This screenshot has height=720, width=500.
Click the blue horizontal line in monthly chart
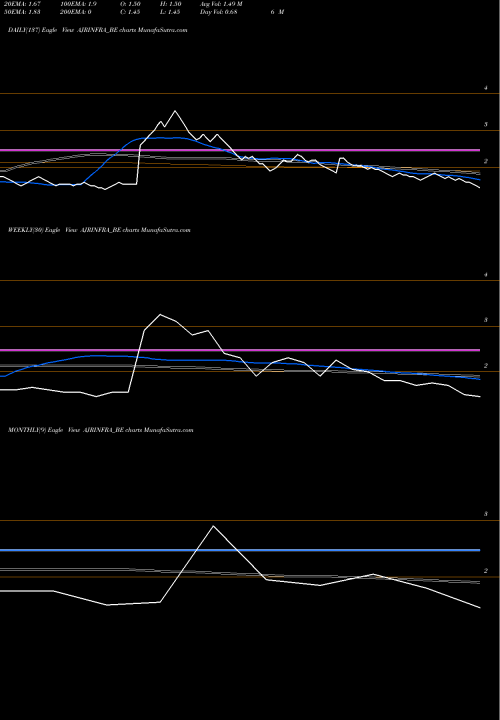pyautogui.click(x=240, y=550)
